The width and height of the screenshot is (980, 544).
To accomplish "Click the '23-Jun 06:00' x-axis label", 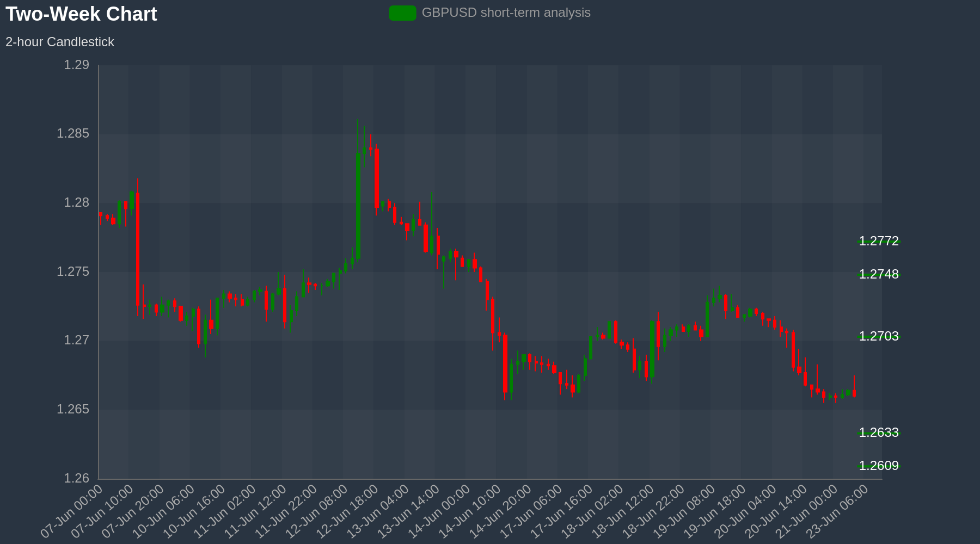I will coord(837,511).
